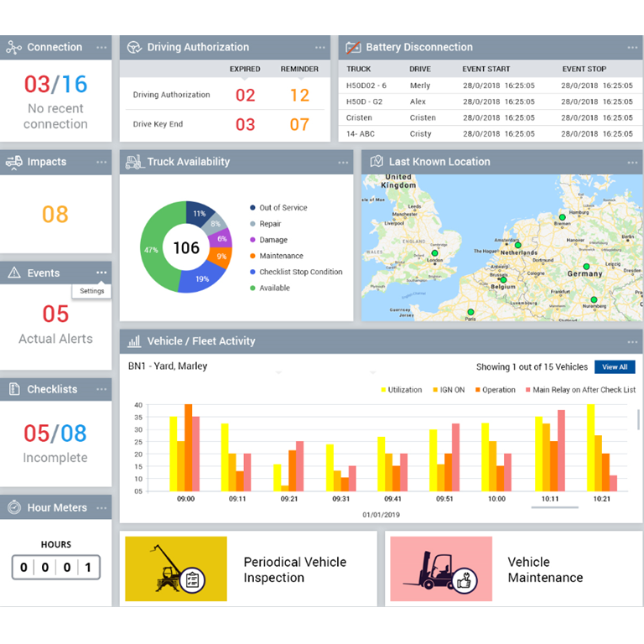Click the Checklists clipboard icon
644x644 pixels.
coord(13,390)
